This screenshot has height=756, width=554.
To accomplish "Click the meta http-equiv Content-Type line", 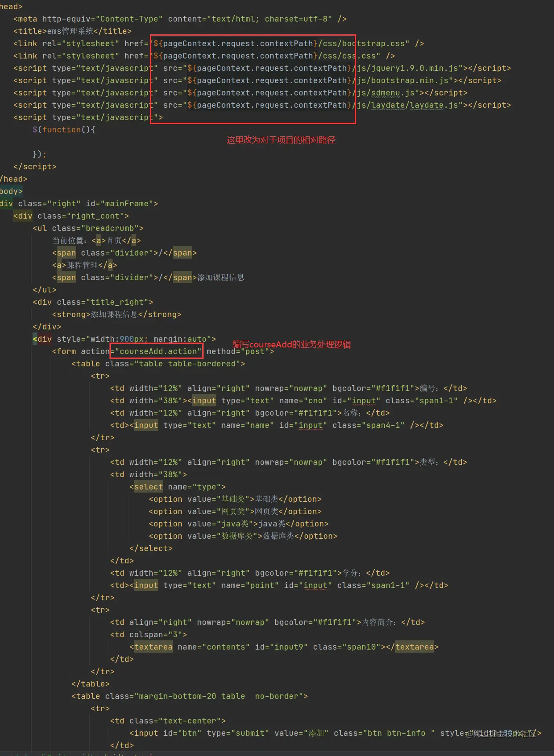I will coord(180,19).
